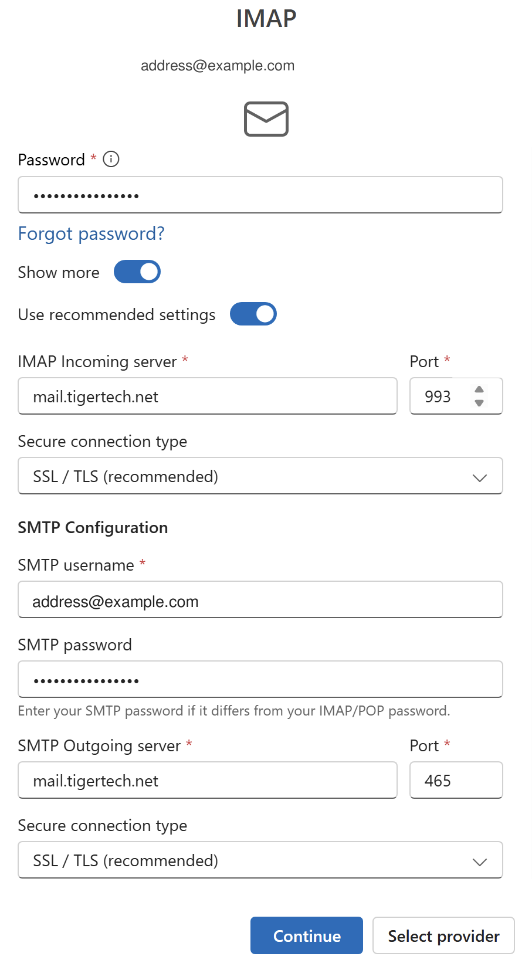Click the red asterisk beside IMAP Incoming server
Viewport: 532px width, 980px height.
[x=184, y=361]
